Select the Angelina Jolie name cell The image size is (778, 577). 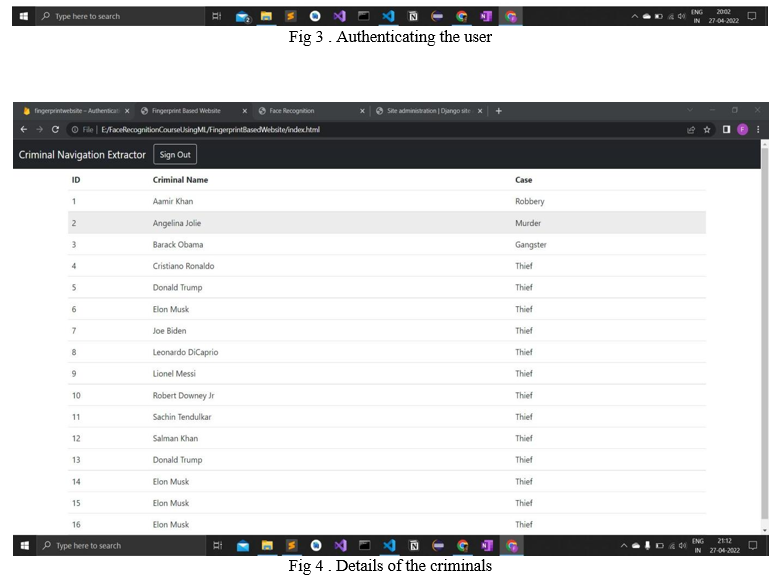coord(177,223)
